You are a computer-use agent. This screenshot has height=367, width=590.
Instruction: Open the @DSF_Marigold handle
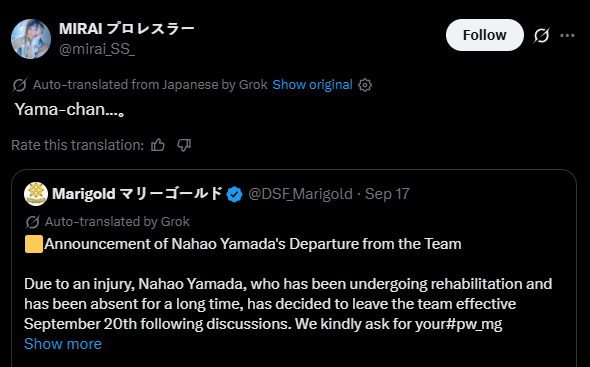pyautogui.click(x=300, y=194)
